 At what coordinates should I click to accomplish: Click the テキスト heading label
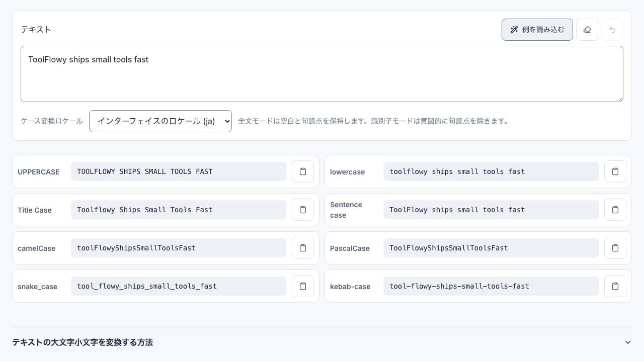coord(36,30)
